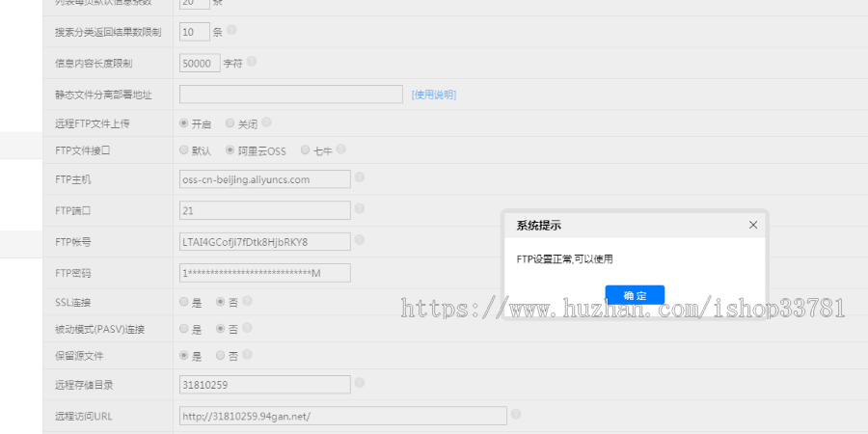The height and width of the screenshot is (434, 868).
Task: Click the 系统提示 dialog title
Action: 538,226
